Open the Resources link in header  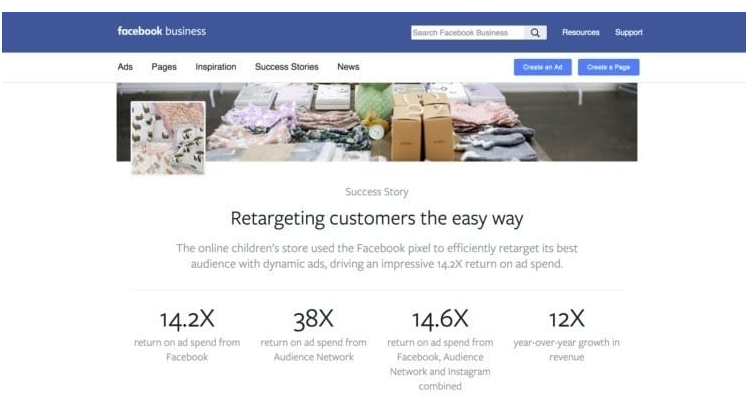[580, 32]
